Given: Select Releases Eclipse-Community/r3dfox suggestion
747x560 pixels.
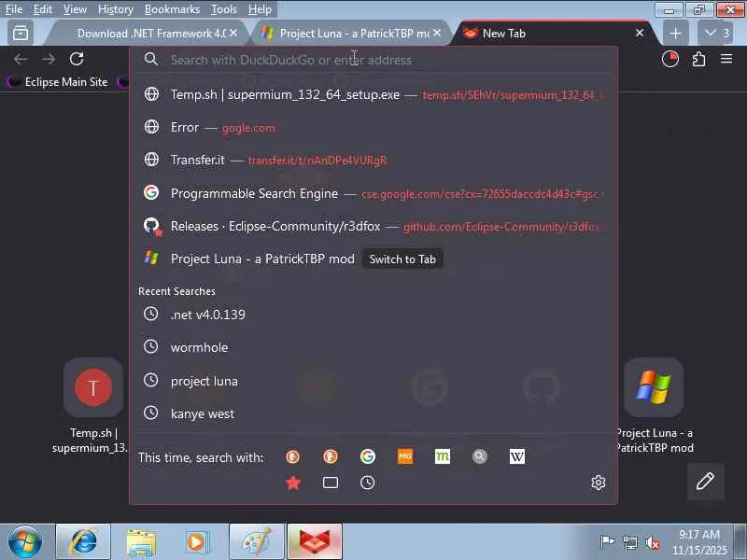Looking at the screenshot, I should coord(373,226).
